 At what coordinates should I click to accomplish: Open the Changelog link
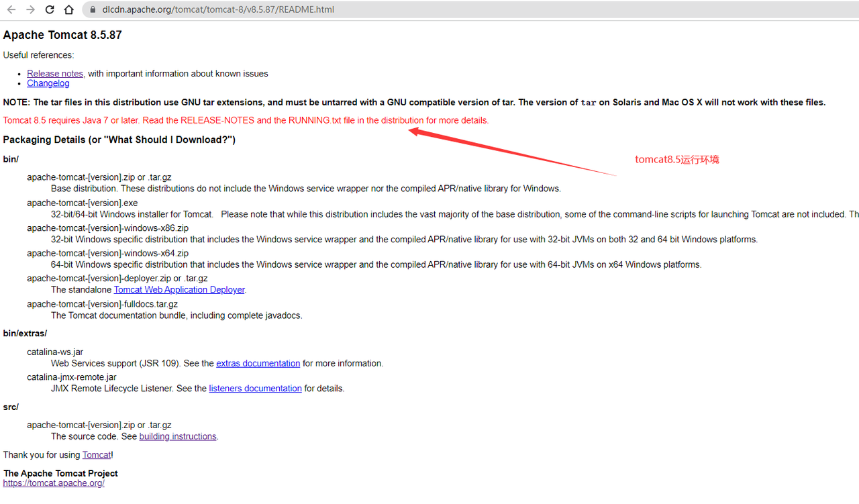tap(48, 83)
